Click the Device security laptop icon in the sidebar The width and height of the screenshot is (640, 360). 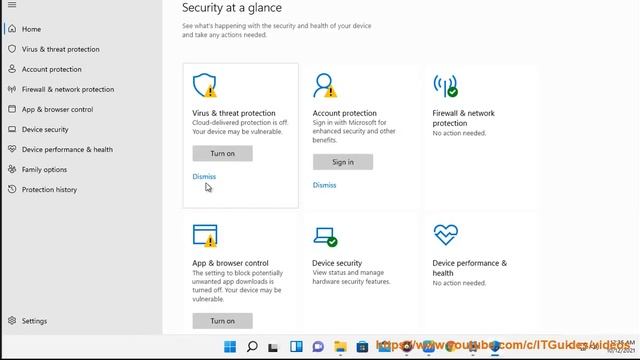coord(12,129)
